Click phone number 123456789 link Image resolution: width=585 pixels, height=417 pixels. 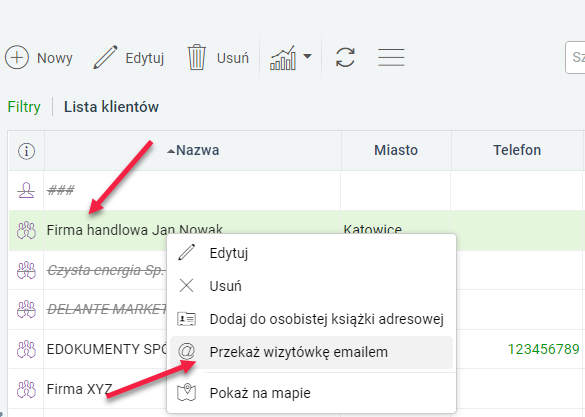[544, 349]
